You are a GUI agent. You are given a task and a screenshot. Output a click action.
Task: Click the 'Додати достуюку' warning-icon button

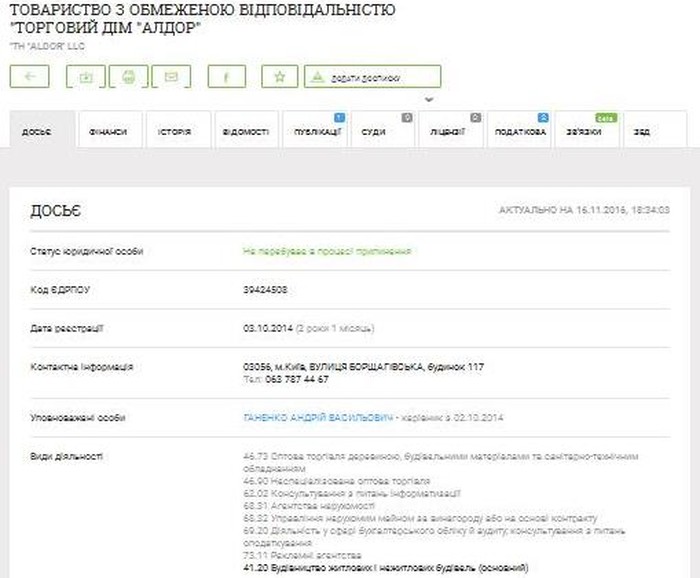(x=373, y=76)
